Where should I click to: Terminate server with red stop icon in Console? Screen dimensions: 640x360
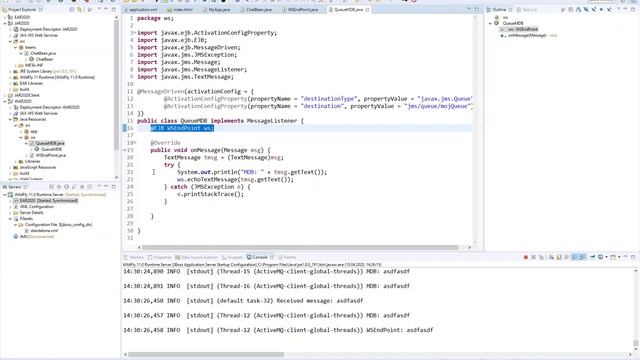pos(526,257)
